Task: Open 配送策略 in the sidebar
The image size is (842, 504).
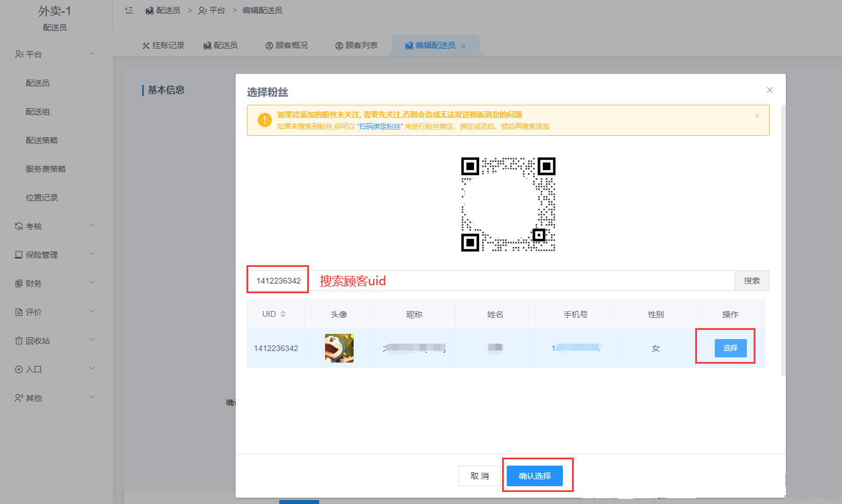Action: 42,140
